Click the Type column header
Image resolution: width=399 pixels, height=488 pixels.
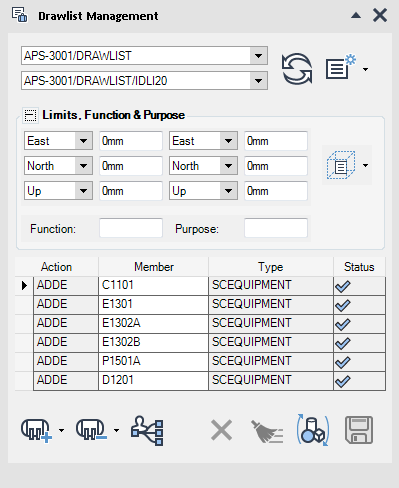pos(271,267)
